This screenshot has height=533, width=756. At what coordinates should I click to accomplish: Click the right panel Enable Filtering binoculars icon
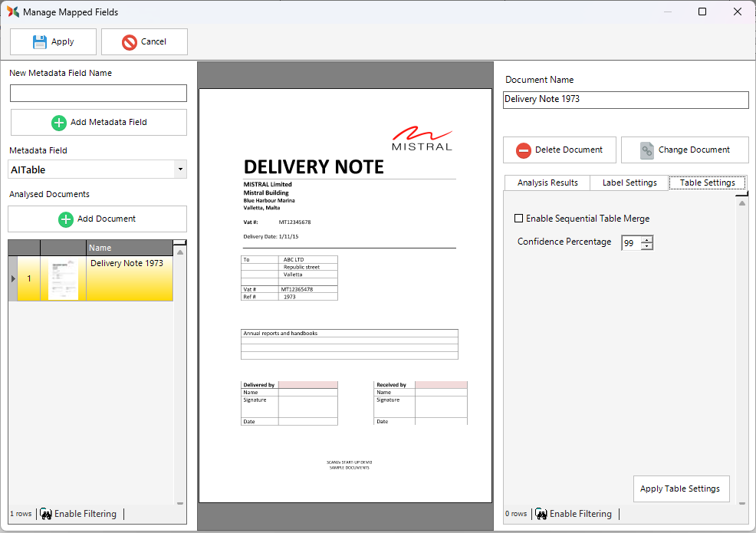[541, 514]
